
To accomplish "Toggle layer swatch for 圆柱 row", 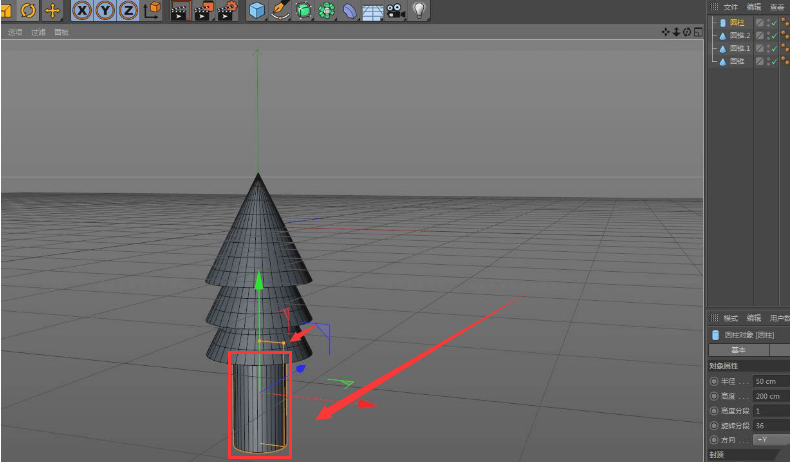I will (x=760, y=23).
